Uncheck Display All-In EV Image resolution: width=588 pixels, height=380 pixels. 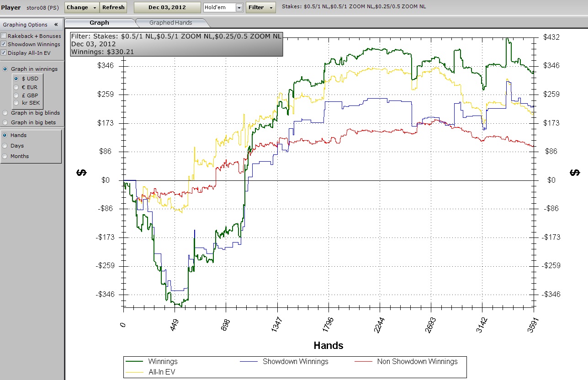[x=4, y=53]
